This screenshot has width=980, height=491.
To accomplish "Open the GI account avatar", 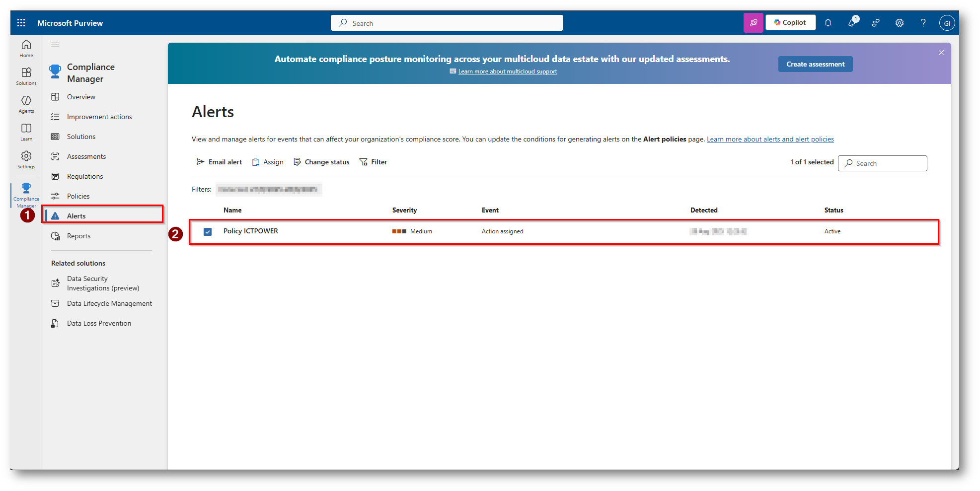I will [x=947, y=23].
